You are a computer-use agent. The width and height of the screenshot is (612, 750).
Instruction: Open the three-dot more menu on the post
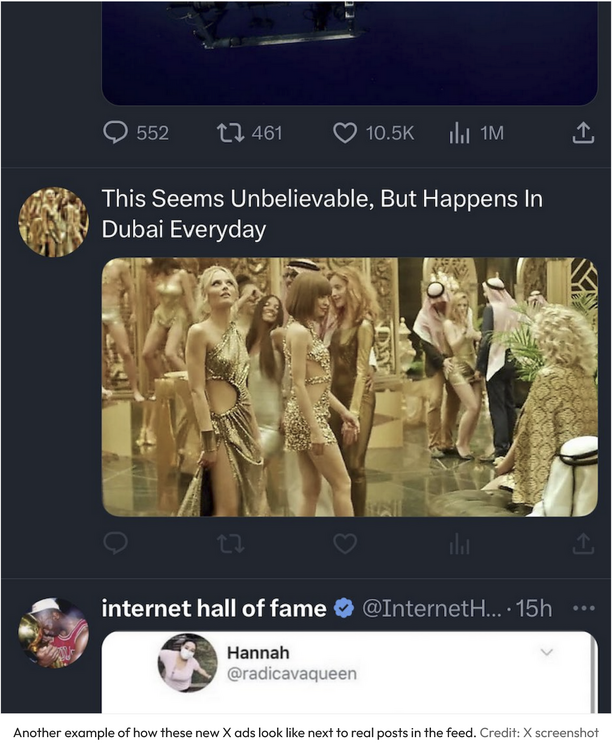click(583, 608)
